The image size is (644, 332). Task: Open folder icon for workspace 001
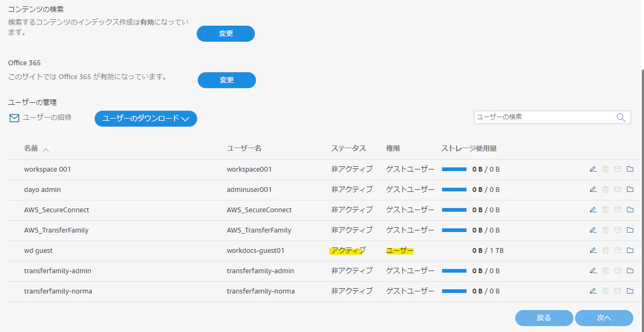tap(630, 169)
